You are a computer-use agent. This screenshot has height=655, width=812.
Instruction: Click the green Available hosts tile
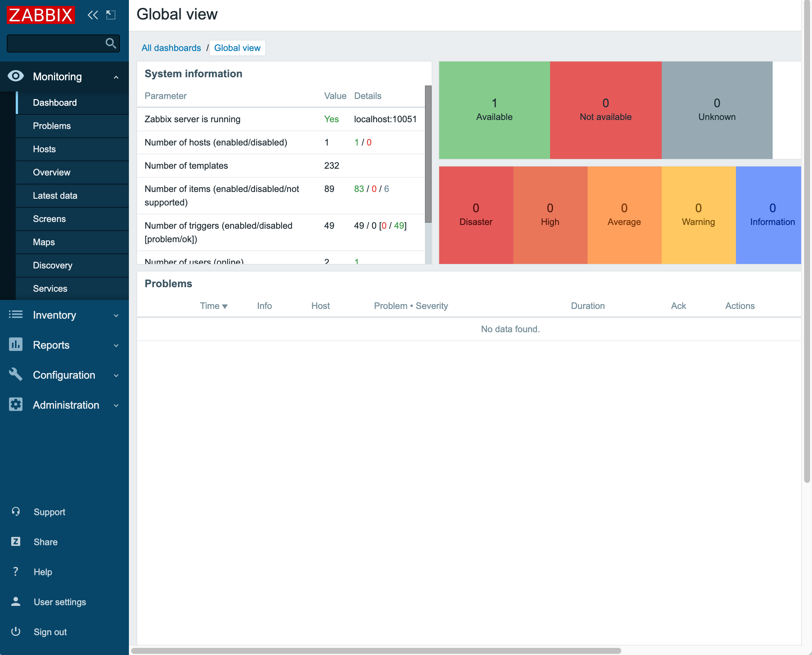click(x=494, y=110)
